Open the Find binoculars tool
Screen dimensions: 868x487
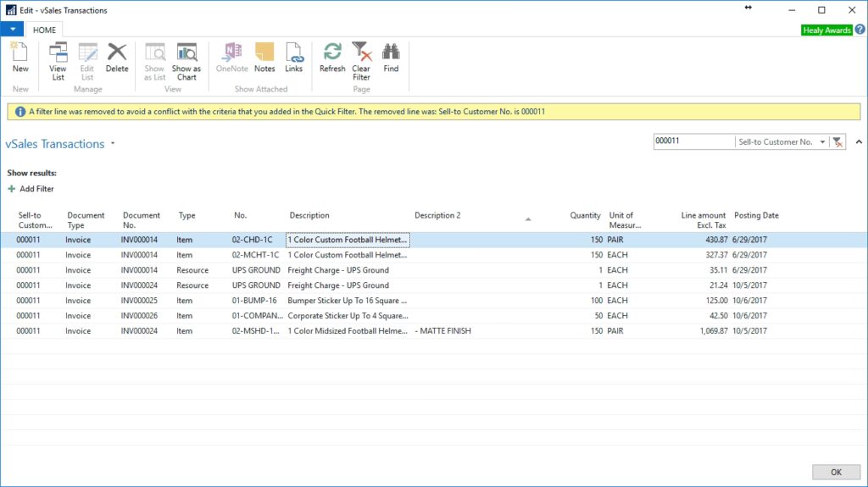(x=391, y=58)
